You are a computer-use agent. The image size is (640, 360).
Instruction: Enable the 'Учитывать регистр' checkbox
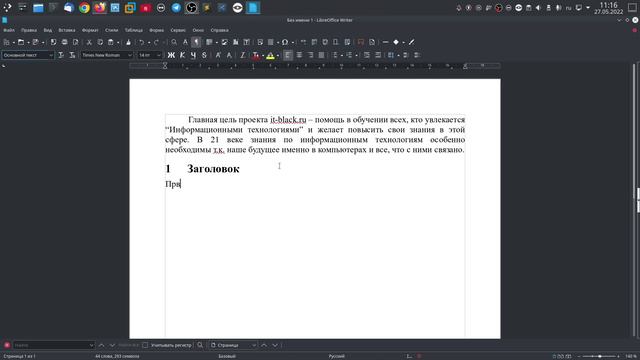pyautogui.click(x=145, y=345)
